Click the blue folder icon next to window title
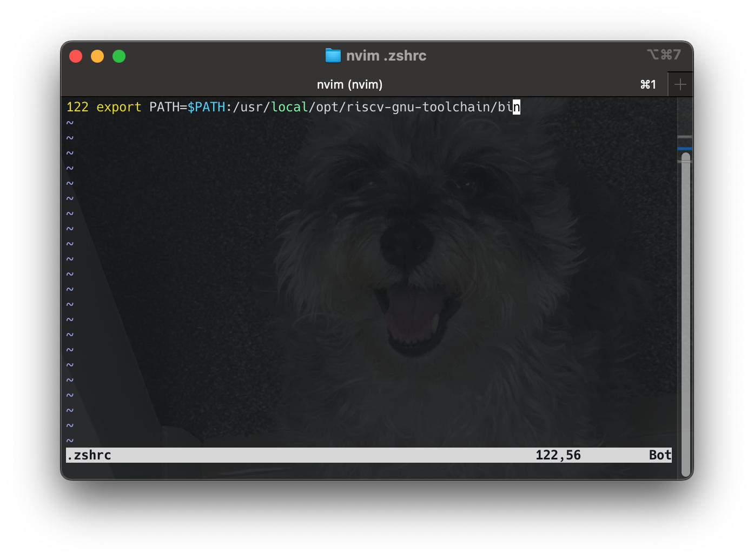754x560 pixels. tap(333, 56)
